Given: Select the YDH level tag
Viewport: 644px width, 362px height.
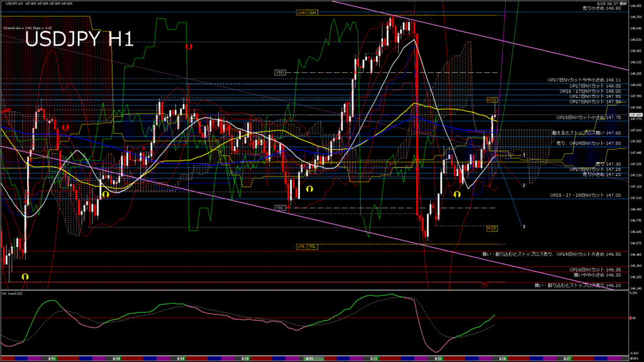Looking at the screenshot, I should click(x=313, y=13).
